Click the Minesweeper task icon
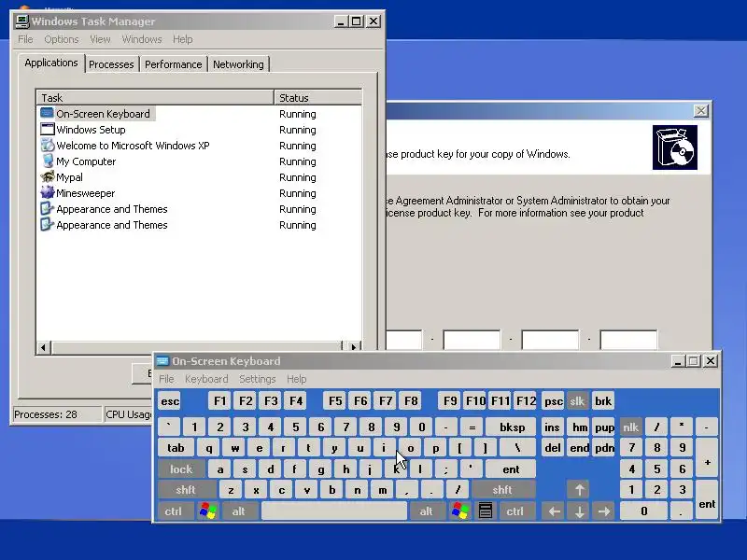This screenshot has height=560, width=747. click(x=47, y=193)
